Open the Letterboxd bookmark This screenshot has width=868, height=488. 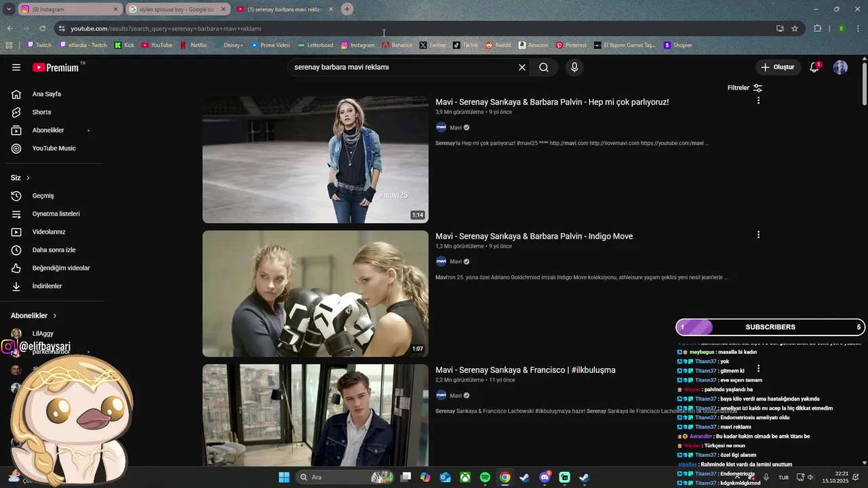tap(315, 45)
